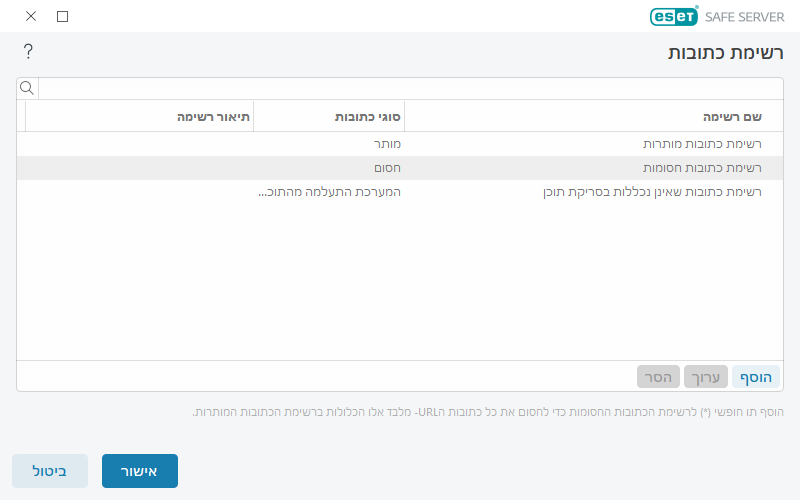Sort by שם רשימה column header
The image size is (800, 500).
click(594, 117)
